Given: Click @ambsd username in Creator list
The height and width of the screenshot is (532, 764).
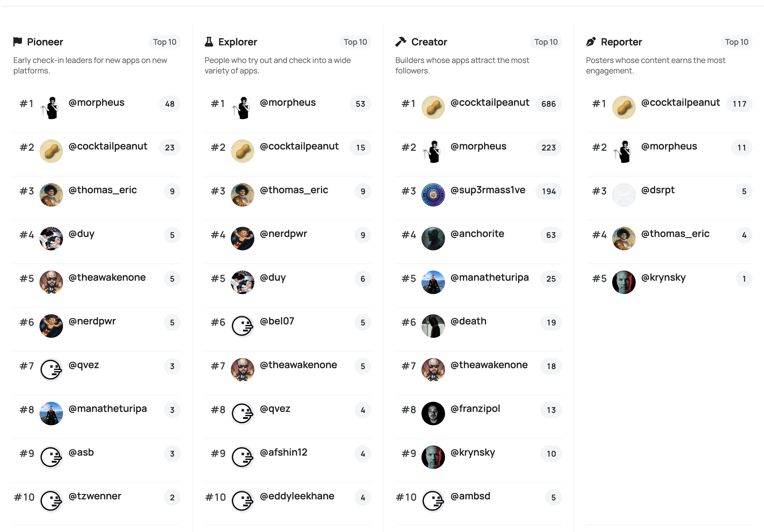Looking at the screenshot, I should [x=470, y=496].
